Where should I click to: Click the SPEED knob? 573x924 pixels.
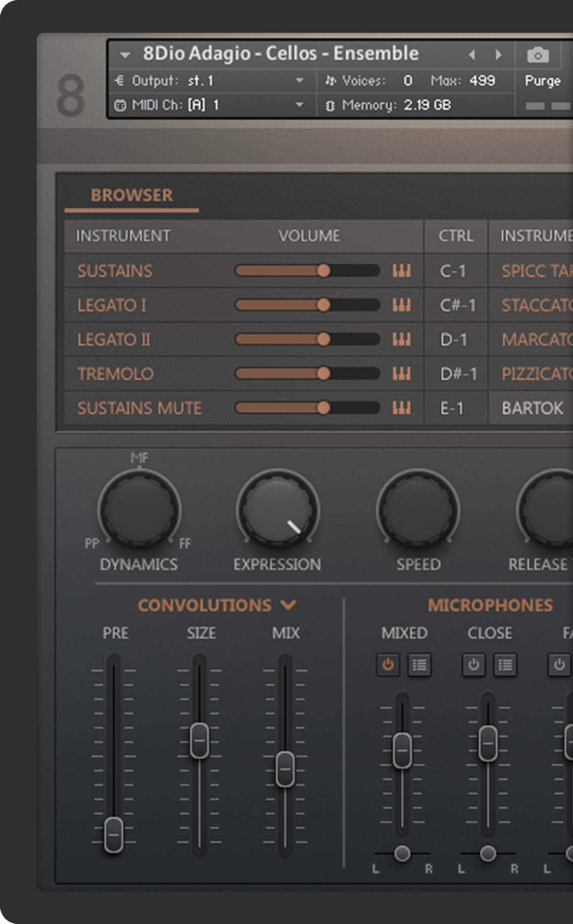(x=418, y=509)
